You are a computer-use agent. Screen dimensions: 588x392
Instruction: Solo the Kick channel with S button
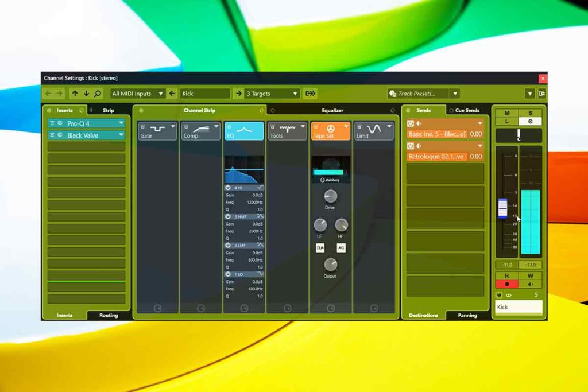click(530, 113)
